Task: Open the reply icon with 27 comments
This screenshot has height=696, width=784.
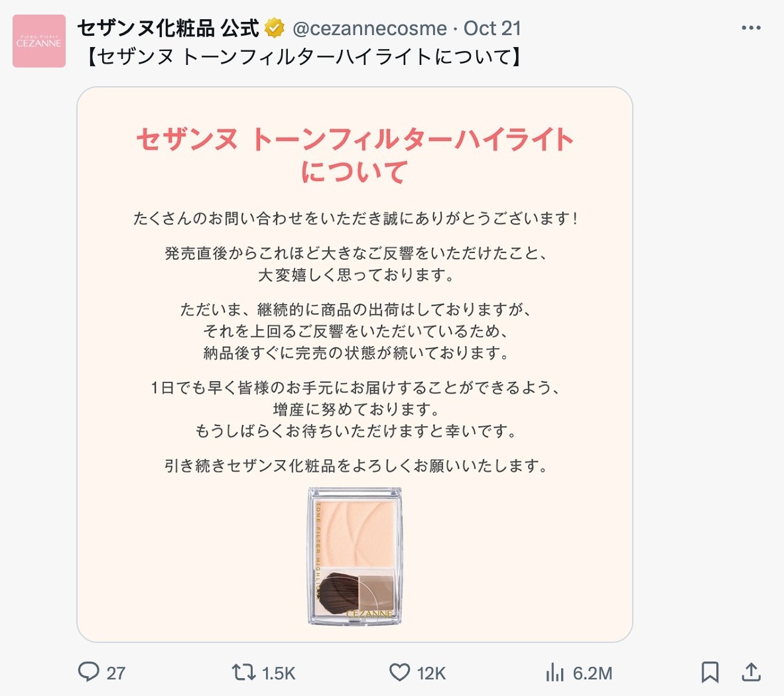Action: pyautogui.click(x=88, y=672)
